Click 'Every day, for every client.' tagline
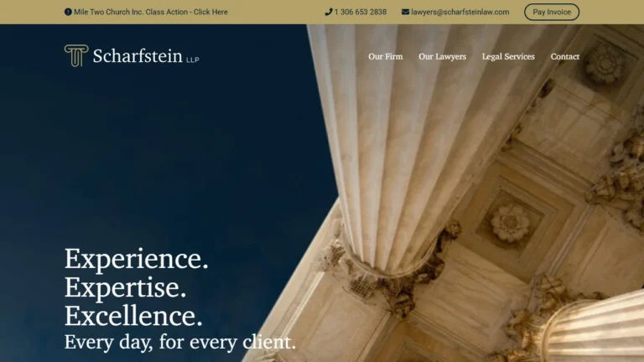This screenshot has width=644, height=362. (x=180, y=342)
